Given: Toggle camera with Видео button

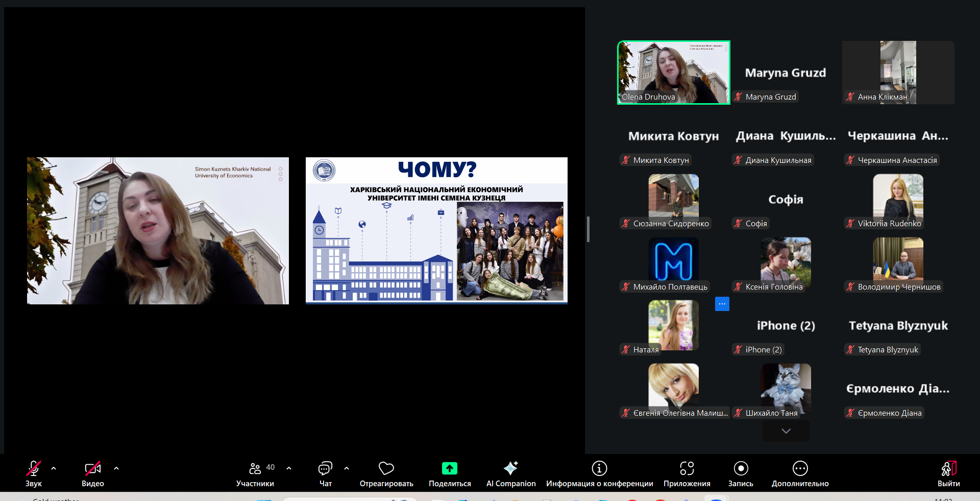Looking at the screenshot, I should point(92,468).
